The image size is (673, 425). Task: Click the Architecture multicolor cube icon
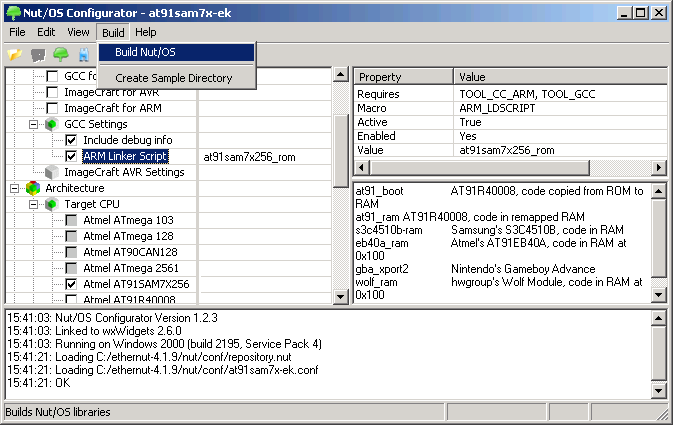click(33, 188)
